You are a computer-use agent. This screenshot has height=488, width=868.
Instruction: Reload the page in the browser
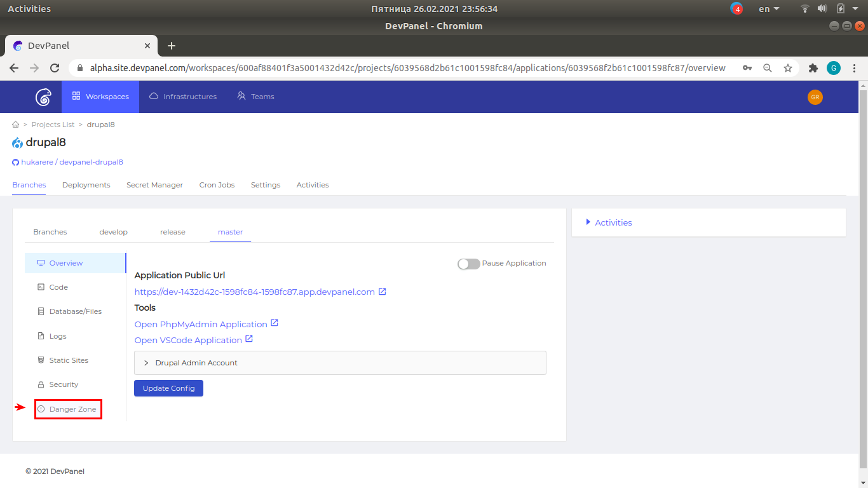(x=55, y=68)
